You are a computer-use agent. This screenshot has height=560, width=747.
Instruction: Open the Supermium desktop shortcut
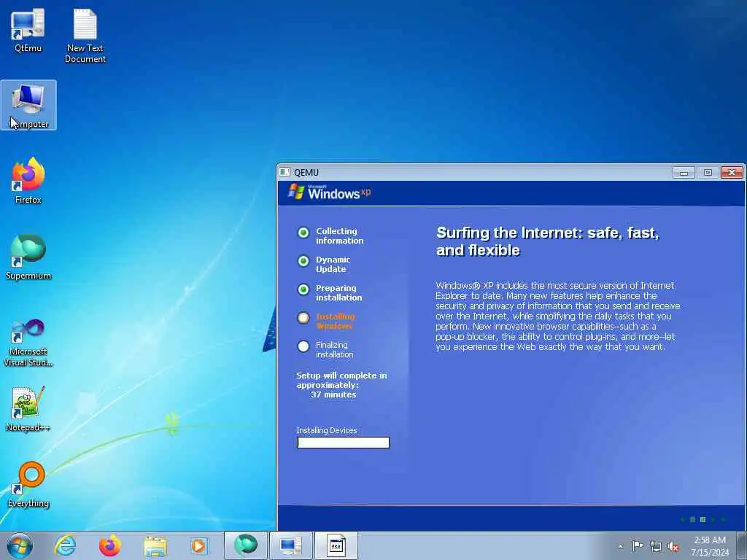(x=28, y=257)
